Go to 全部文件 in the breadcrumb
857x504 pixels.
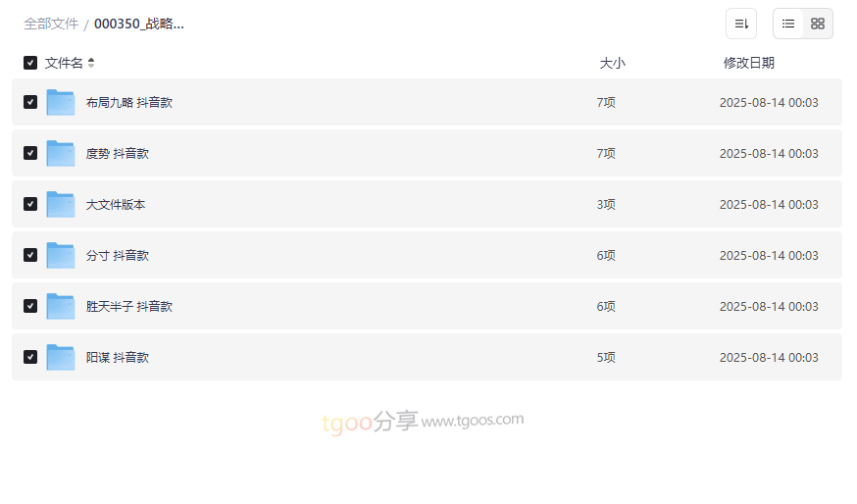[51, 24]
